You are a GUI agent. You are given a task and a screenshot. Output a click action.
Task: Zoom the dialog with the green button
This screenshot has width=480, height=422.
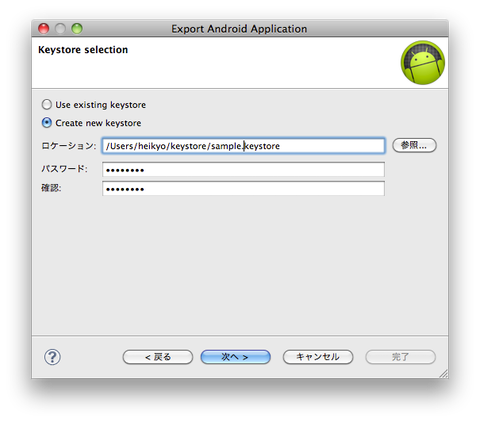(77, 29)
